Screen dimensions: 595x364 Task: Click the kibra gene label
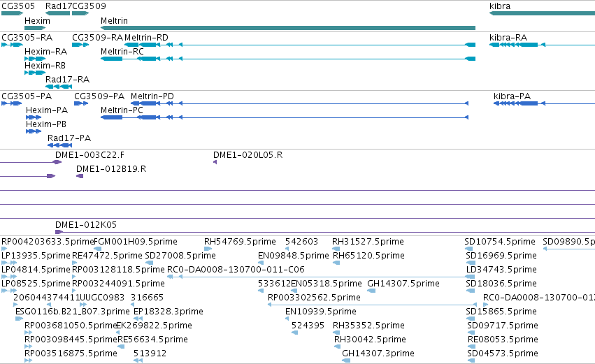coord(500,6)
